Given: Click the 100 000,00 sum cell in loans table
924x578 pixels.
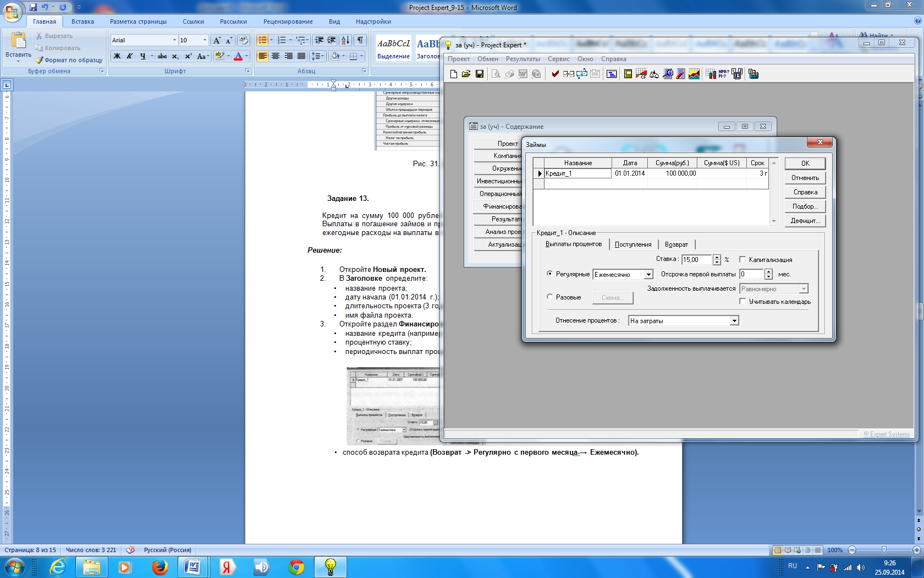Looking at the screenshot, I should [x=672, y=173].
